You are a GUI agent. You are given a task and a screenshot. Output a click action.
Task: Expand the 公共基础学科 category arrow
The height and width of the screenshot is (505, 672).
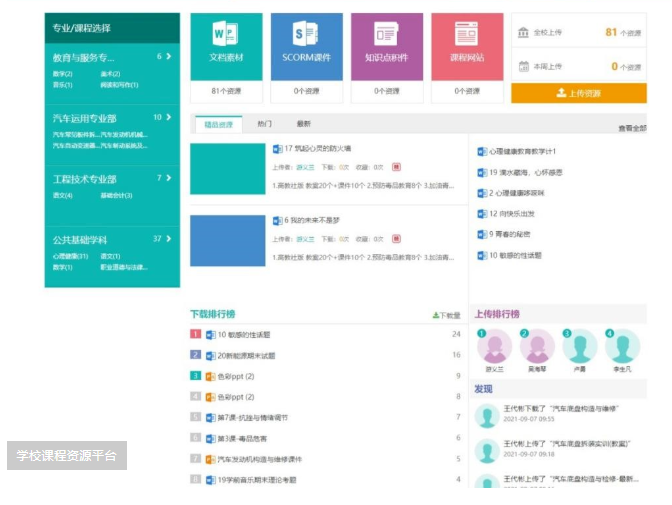point(169,240)
